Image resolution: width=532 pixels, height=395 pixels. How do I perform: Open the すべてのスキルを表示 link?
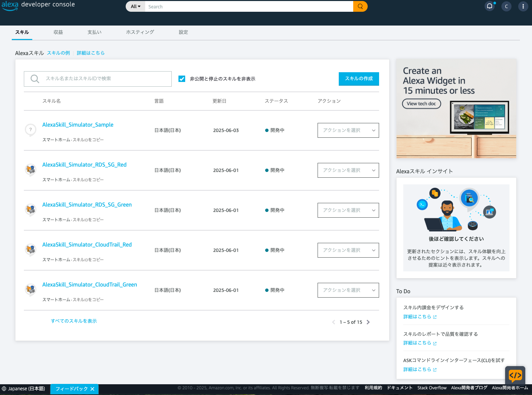(x=74, y=321)
